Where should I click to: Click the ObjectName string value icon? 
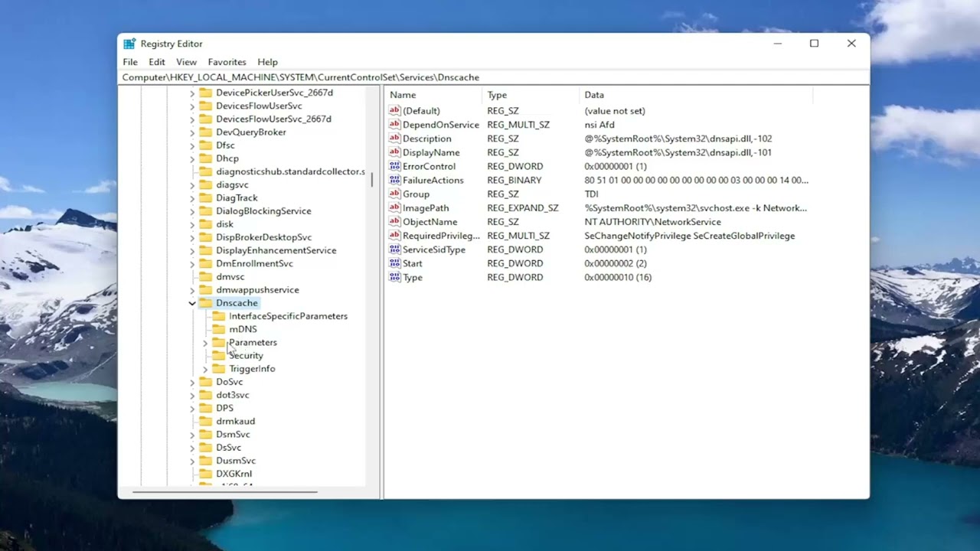(x=394, y=222)
